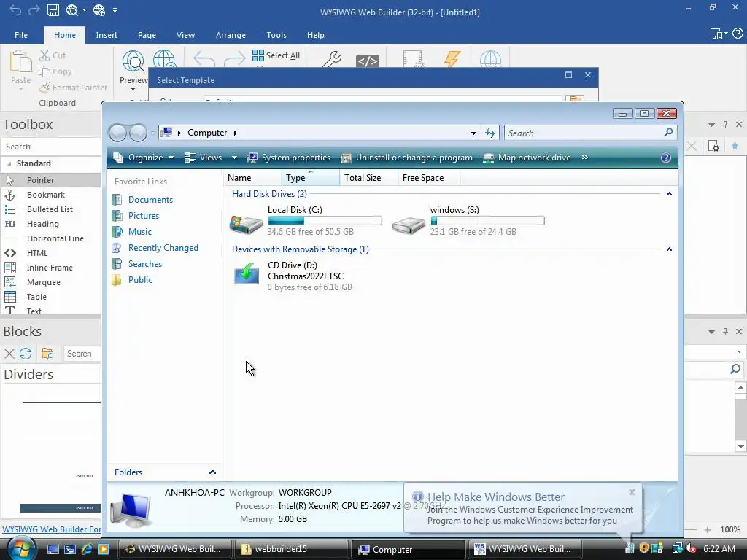Image resolution: width=747 pixels, height=560 pixels.
Task: Select the Inline Frame tool in Toolbox
Action: [50, 268]
